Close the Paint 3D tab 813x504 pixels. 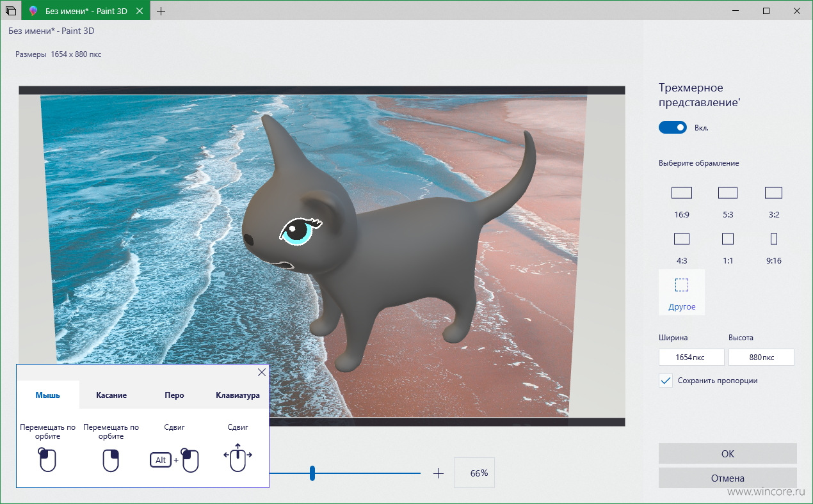pyautogui.click(x=140, y=11)
